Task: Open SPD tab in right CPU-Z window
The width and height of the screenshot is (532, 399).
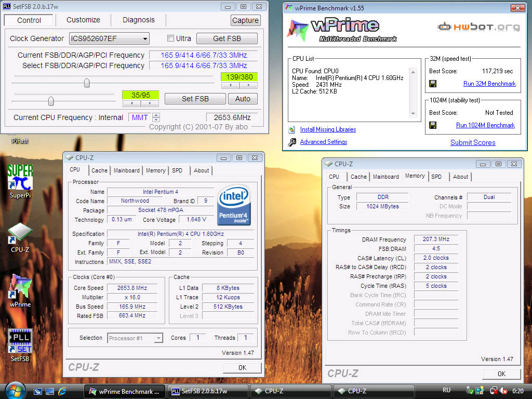Action: click(436, 177)
